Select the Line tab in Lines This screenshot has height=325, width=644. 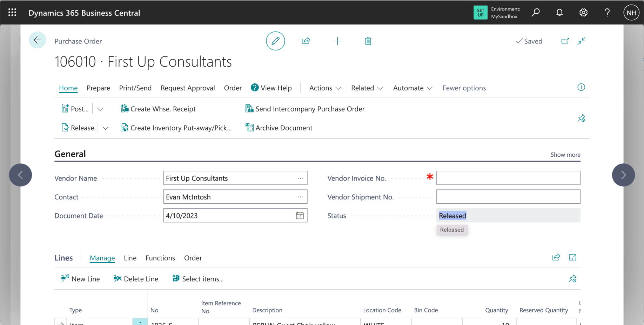click(130, 258)
